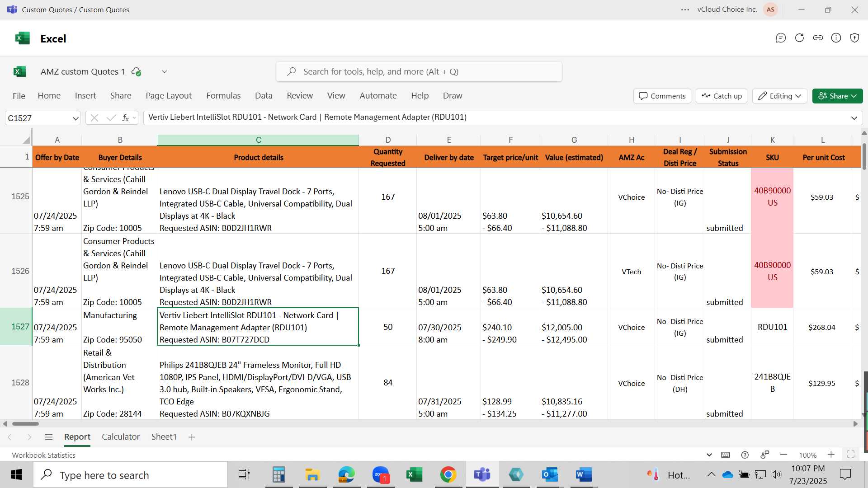Click the reload tab icon
Screen dimensions: 868x488
coord(799,38)
